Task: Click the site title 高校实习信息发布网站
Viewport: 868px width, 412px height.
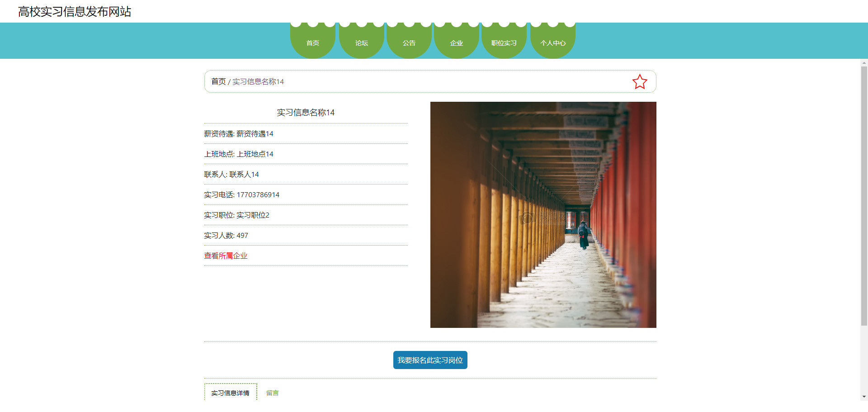Action: pyautogui.click(x=75, y=12)
